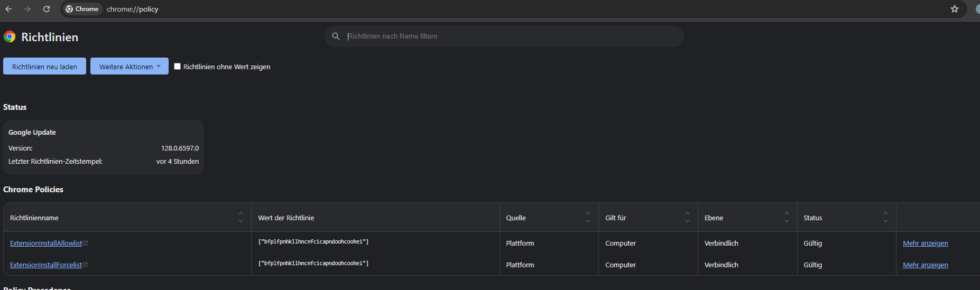This screenshot has height=290, width=980.
Task: Click the Chrome logo beside Richtlinien
Action: pyautogui.click(x=10, y=36)
